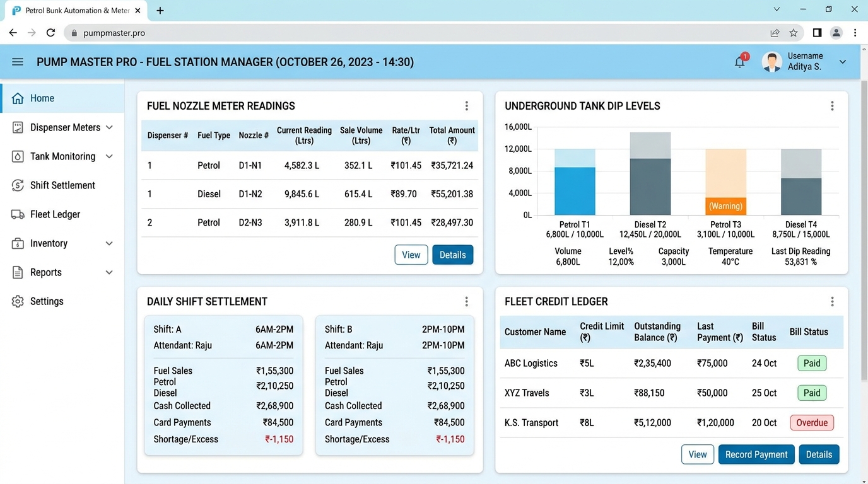Click the Petrol T1 blue tank bar

(x=575, y=191)
